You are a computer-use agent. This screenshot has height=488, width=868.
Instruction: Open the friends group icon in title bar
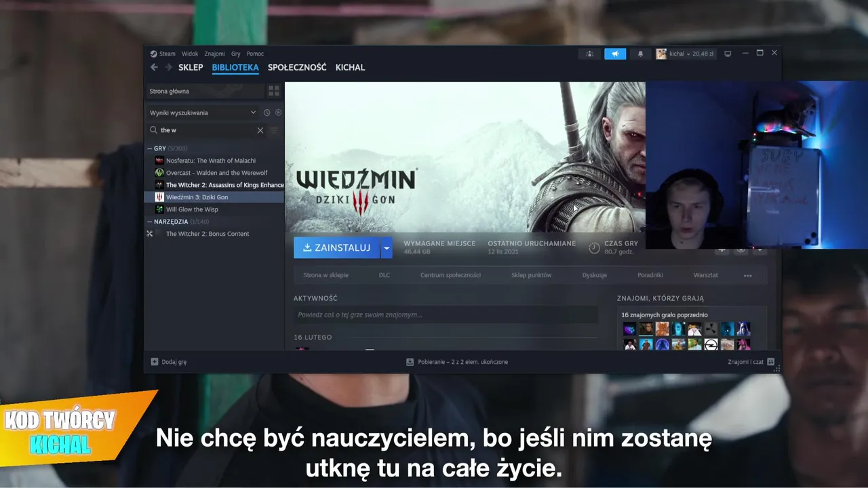tap(589, 54)
